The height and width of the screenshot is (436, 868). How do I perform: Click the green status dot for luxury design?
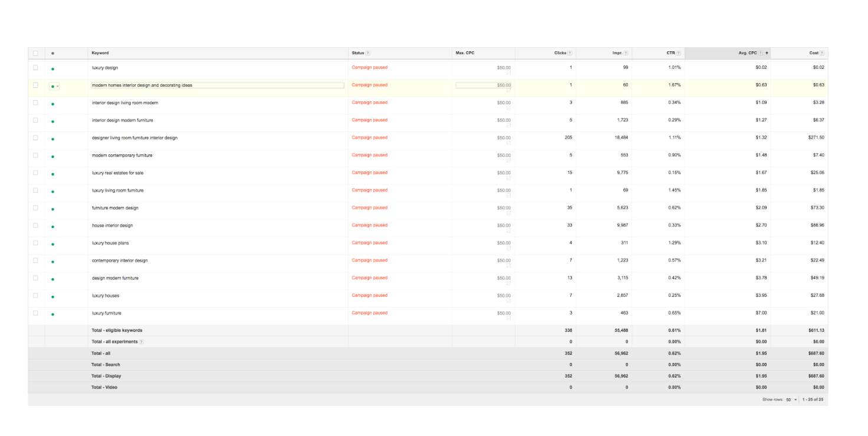[x=52, y=68]
